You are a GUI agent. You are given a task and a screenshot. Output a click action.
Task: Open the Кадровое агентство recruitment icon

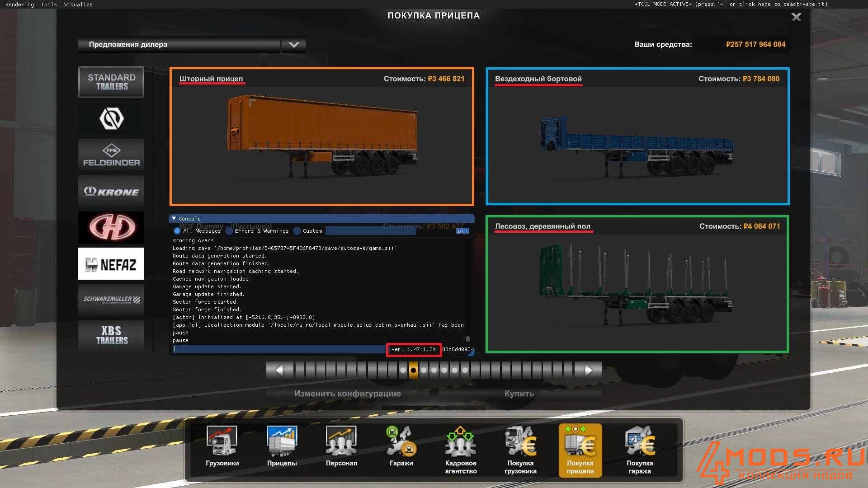click(461, 450)
